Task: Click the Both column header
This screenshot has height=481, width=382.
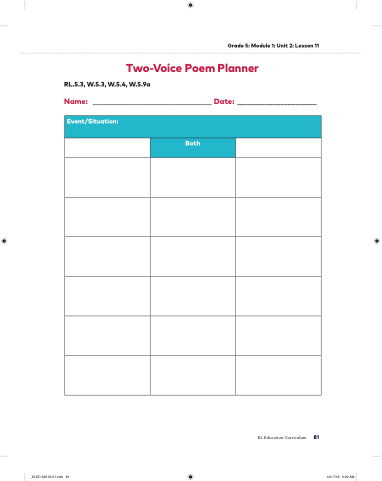Action: 193,147
